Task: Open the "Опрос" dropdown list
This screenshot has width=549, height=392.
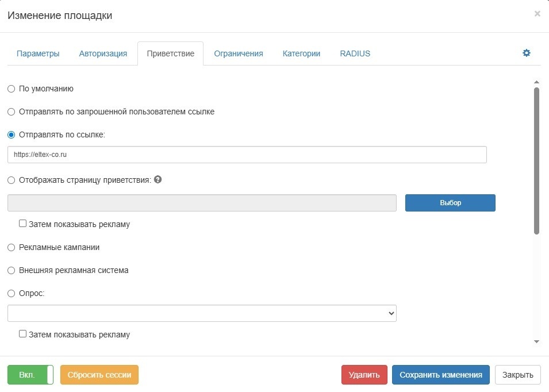Action: 202,313
